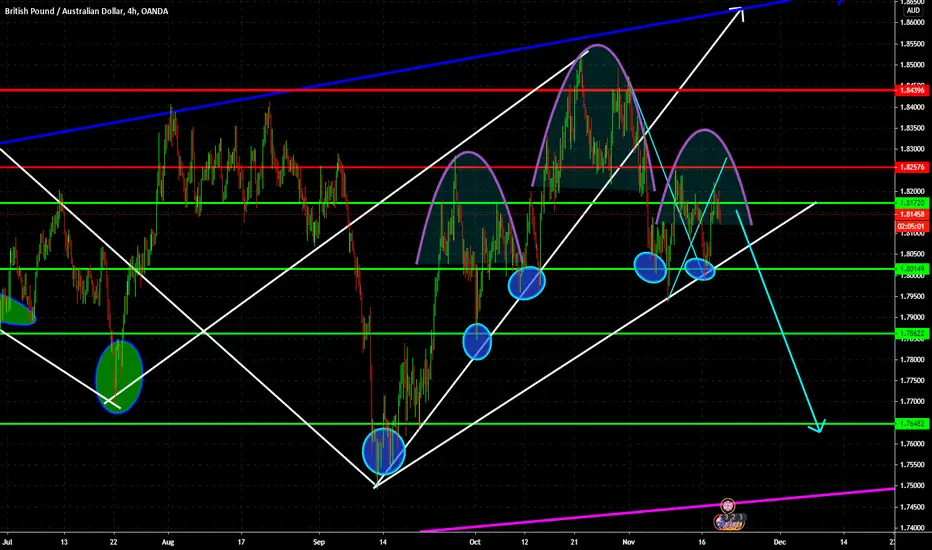Select the green 1.76482 price label
The image size is (932, 550).
[x=912, y=424]
